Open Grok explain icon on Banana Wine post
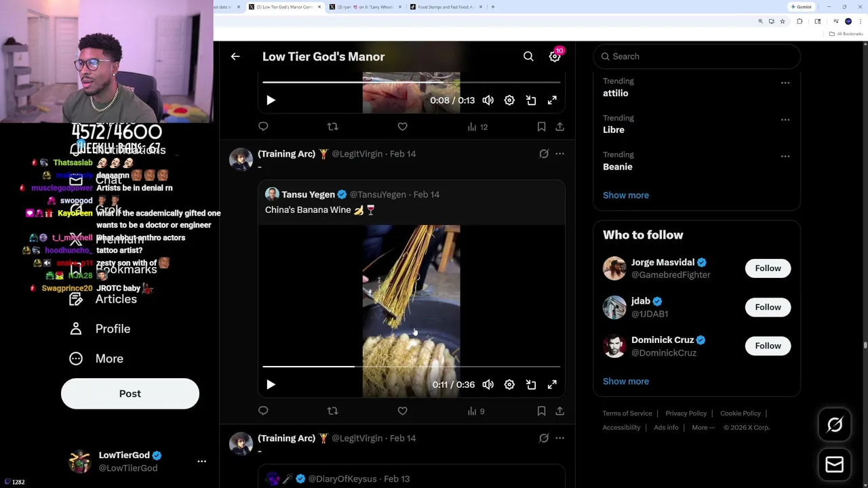Image resolution: width=868 pixels, height=488 pixels. point(544,154)
